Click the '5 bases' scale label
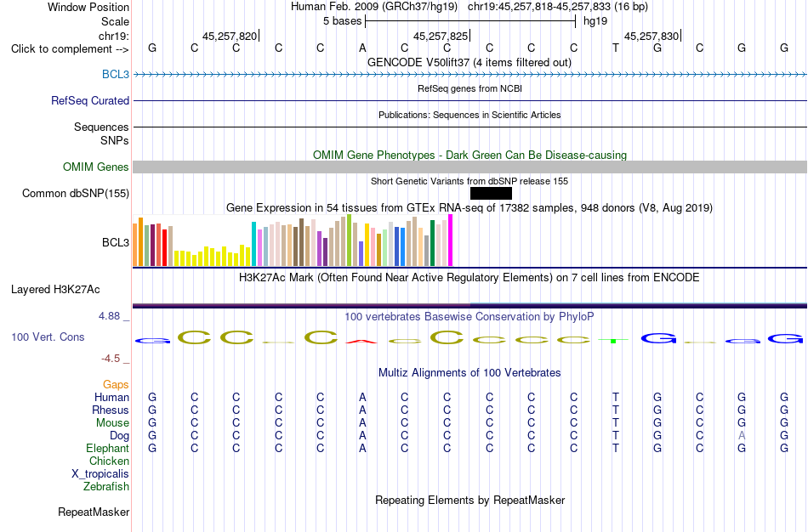 [x=342, y=21]
